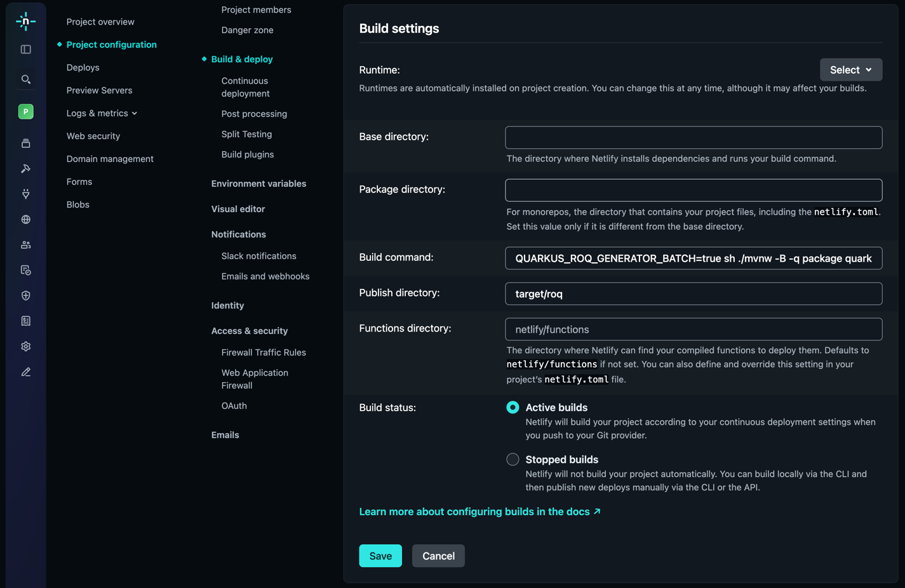The width and height of the screenshot is (905, 588).
Task: Select the green P project avatar
Action: click(25, 111)
